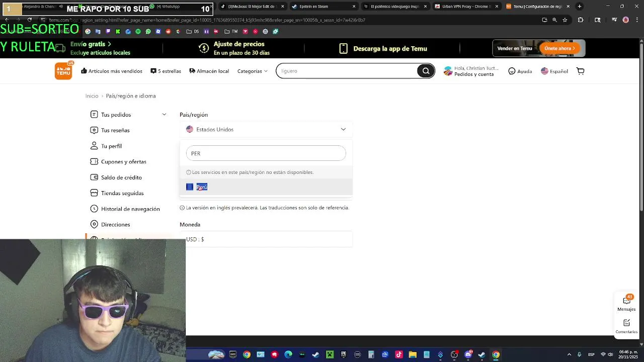Screen dimensions: 644x362
Task: Open Discord from the taskbar
Action: point(468,354)
